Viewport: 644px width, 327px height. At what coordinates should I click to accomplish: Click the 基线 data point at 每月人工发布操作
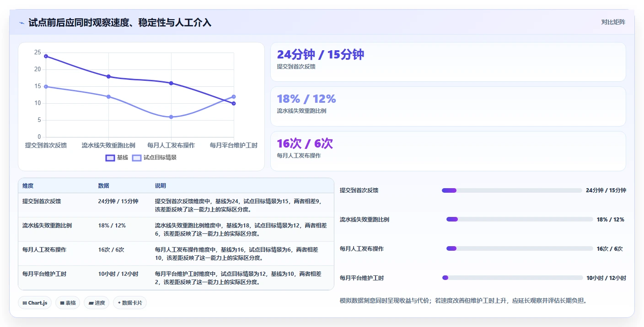171,83
